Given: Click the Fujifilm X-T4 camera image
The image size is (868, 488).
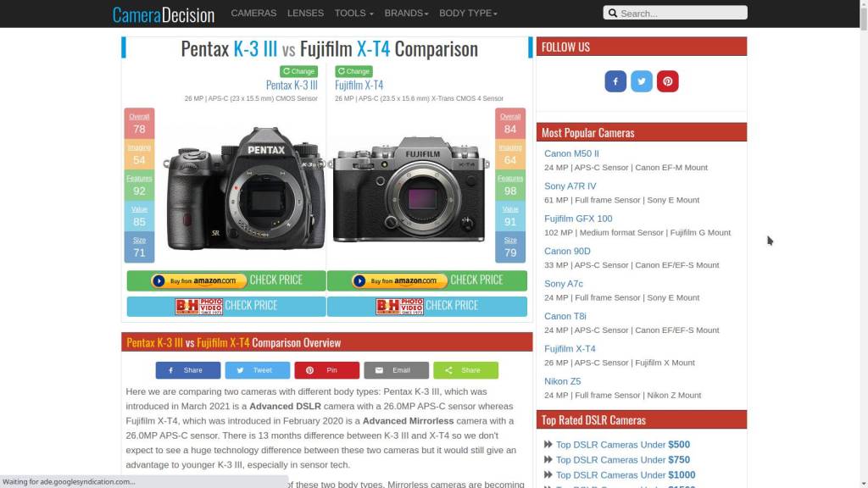Looking at the screenshot, I should [410, 189].
